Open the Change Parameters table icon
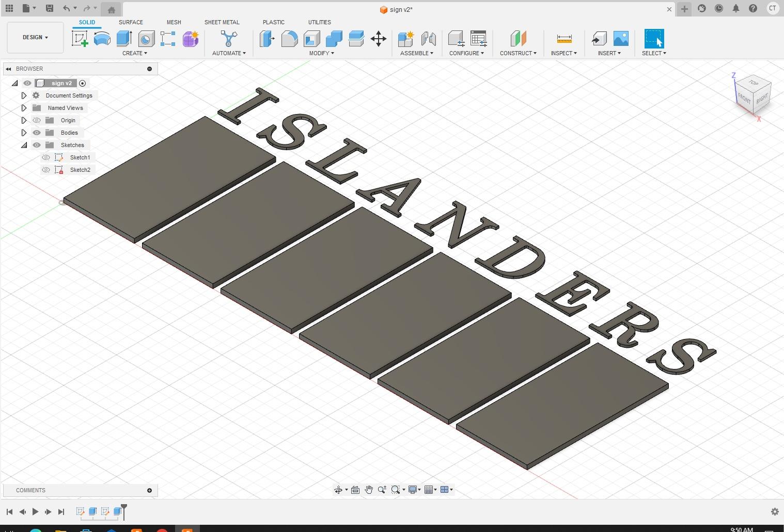Image resolution: width=784 pixels, height=532 pixels. click(478, 39)
